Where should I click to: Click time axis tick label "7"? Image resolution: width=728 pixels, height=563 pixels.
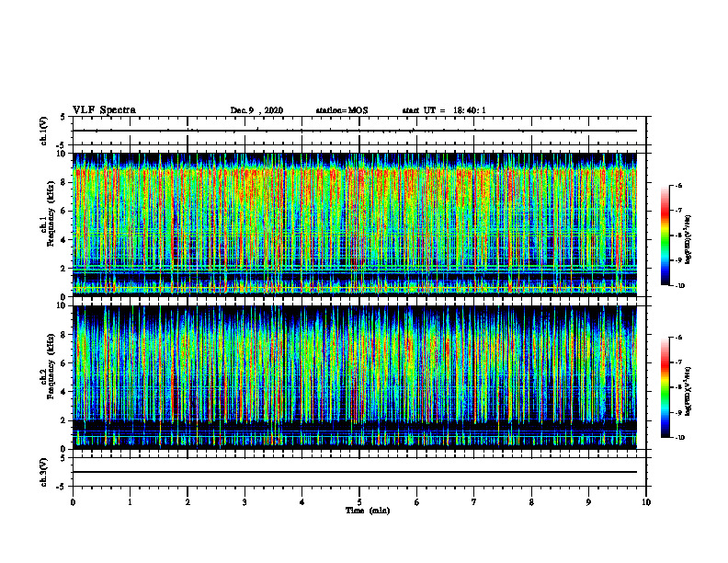[474, 502]
